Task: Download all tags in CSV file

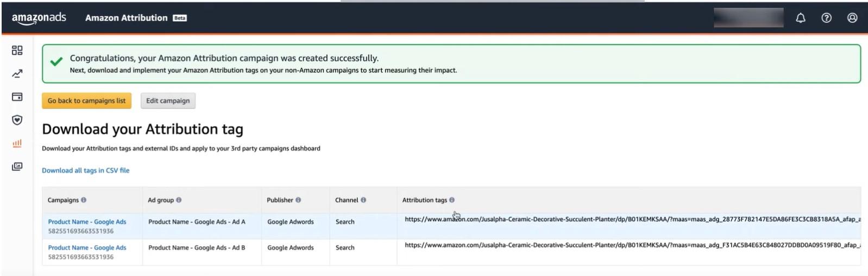Action: tap(86, 170)
